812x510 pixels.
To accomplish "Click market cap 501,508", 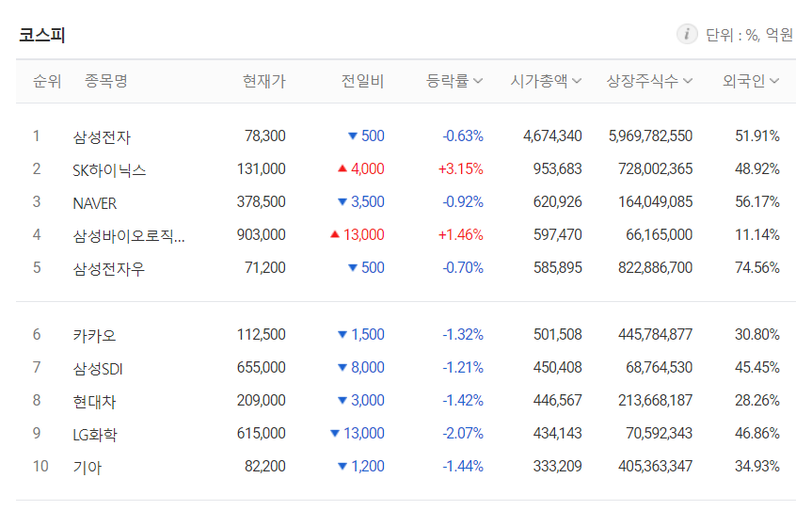I will click(x=558, y=334).
